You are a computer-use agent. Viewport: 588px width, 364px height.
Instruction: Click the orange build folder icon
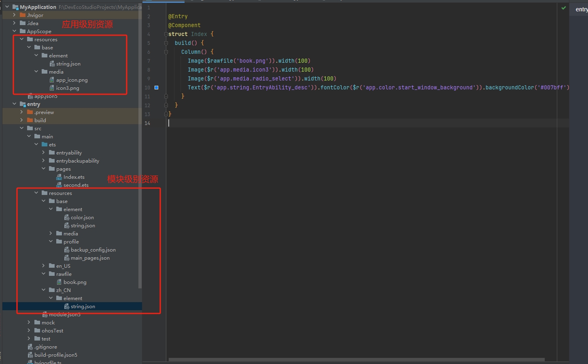coord(30,120)
